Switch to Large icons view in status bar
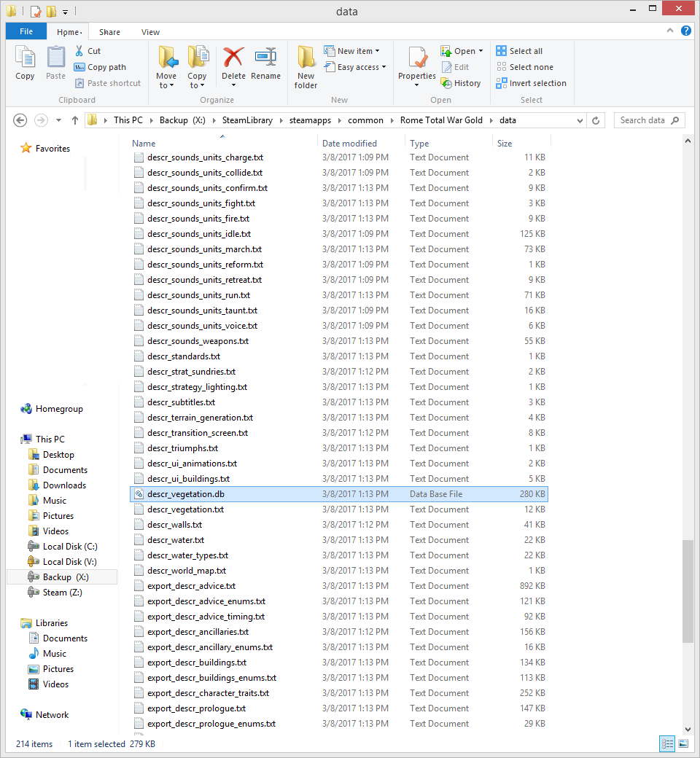700x758 pixels. pyautogui.click(x=683, y=743)
